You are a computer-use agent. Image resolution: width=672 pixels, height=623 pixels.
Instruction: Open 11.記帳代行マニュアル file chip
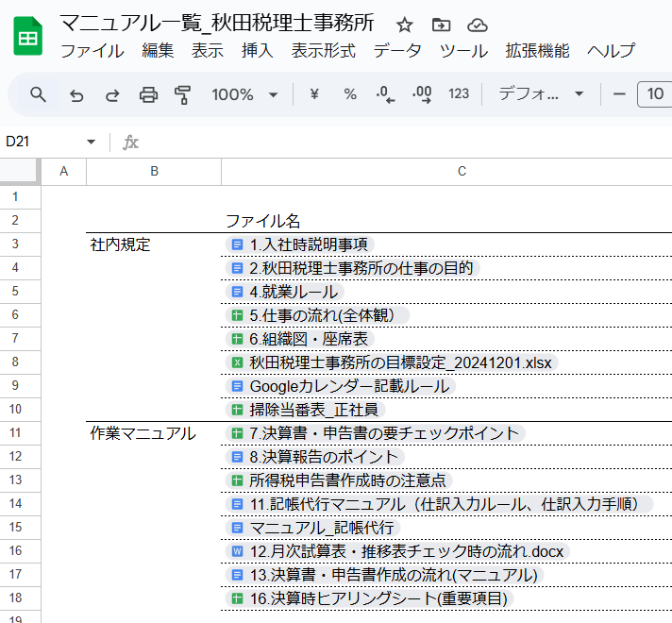[x=439, y=504]
